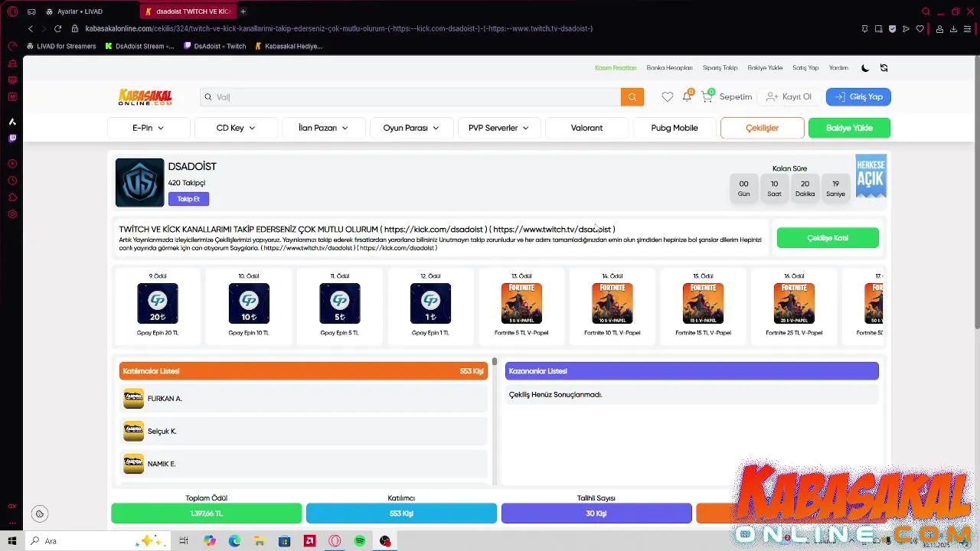
Task: Click the Kayıt Ol button
Action: [x=789, y=97]
